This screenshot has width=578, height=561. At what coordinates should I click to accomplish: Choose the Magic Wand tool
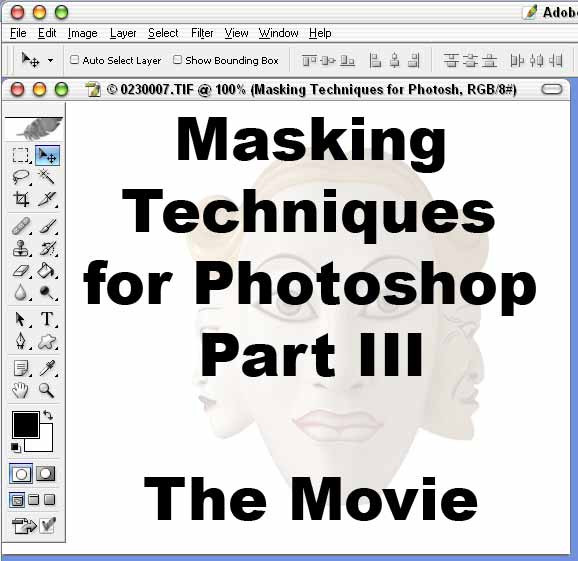pyautogui.click(x=47, y=177)
